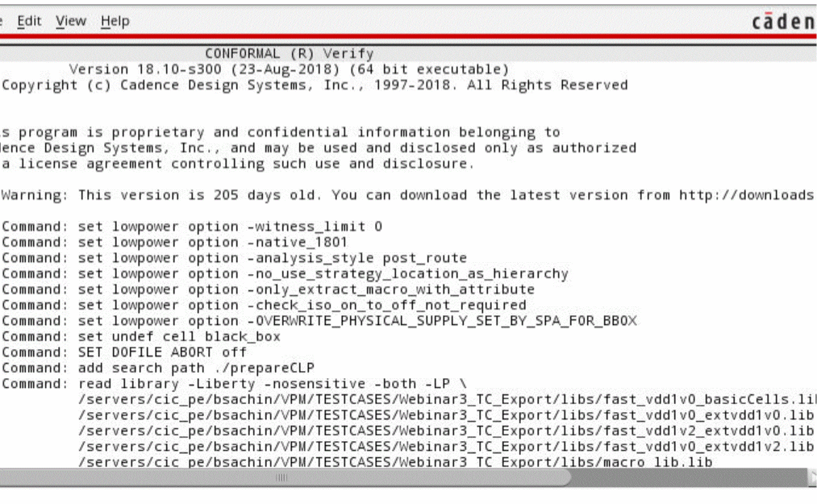Click the 'fast_vdd1v2_extvdd1v0.lib' path
The width and height of the screenshot is (817, 504).
point(446,431)
